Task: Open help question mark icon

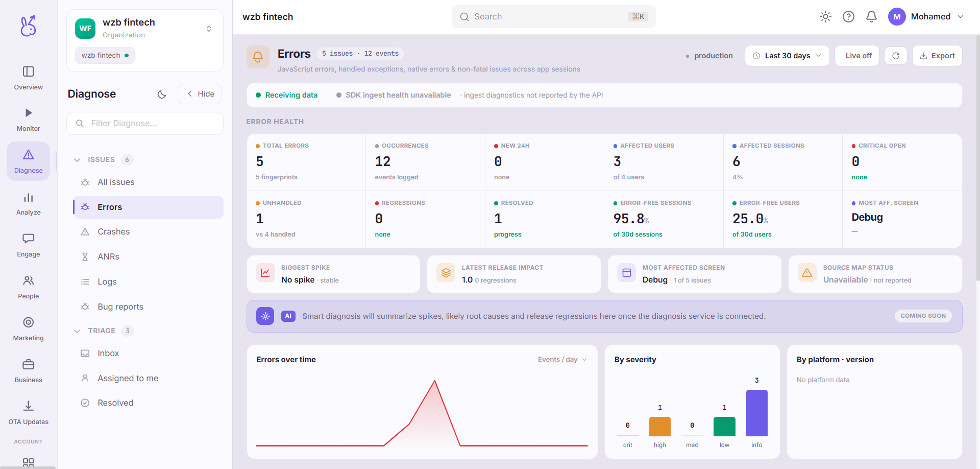Action: (848, 17)
